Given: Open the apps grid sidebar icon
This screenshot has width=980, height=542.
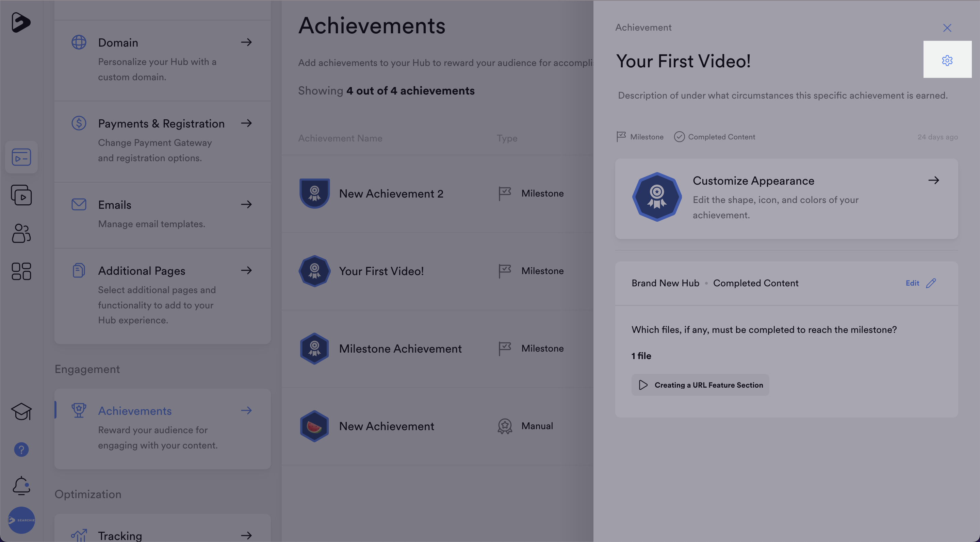Looking at the screenshot, I should tap(21, 271).
